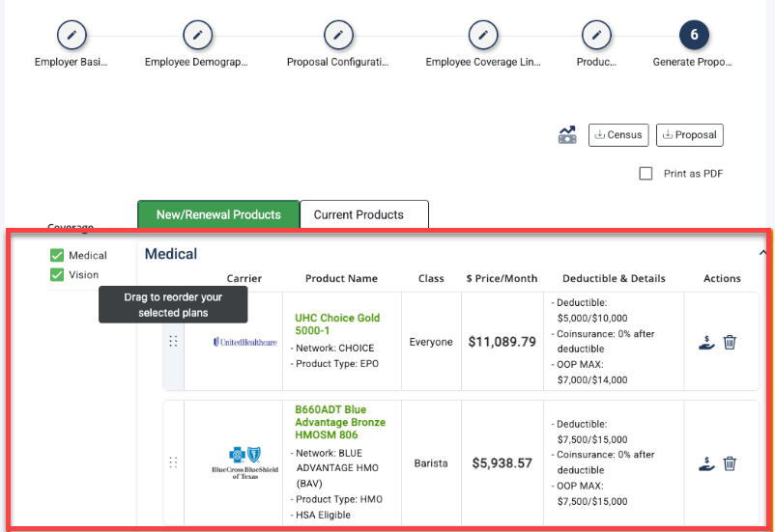The height and width of the screenshot is (532, 775).
Task: Click the $11,089.79 price value
Action: pyautogui.click(x=502, y=342)
